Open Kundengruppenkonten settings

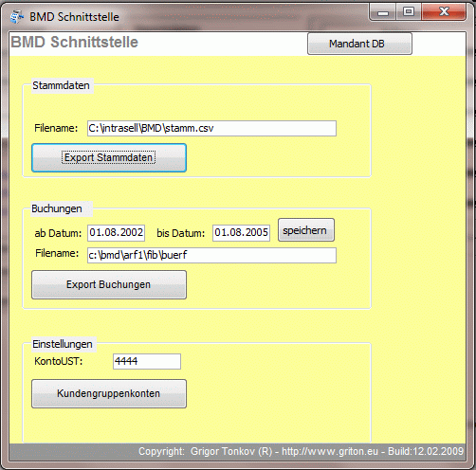click(109, 394)
